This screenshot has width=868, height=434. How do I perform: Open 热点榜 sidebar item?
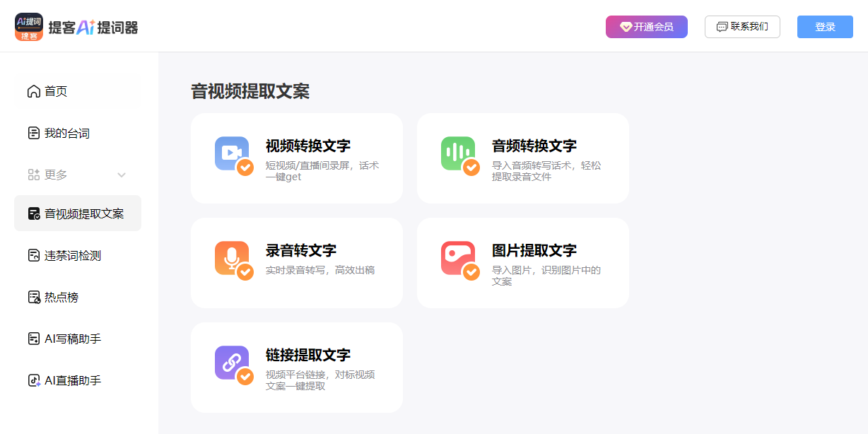click(78, 297)
